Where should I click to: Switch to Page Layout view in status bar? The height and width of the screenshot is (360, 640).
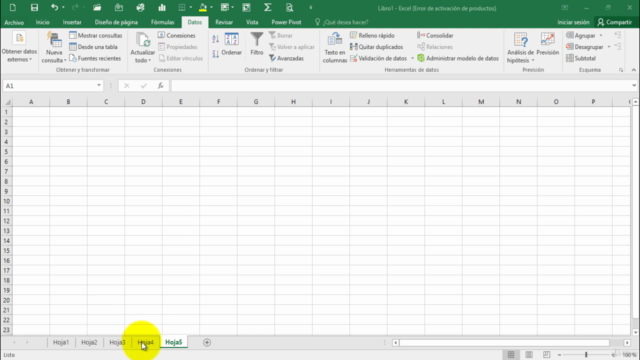(529, 355)
